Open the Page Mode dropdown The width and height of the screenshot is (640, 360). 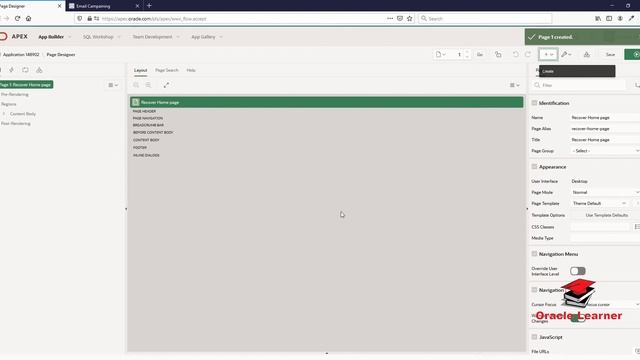[x=605, y=192]
